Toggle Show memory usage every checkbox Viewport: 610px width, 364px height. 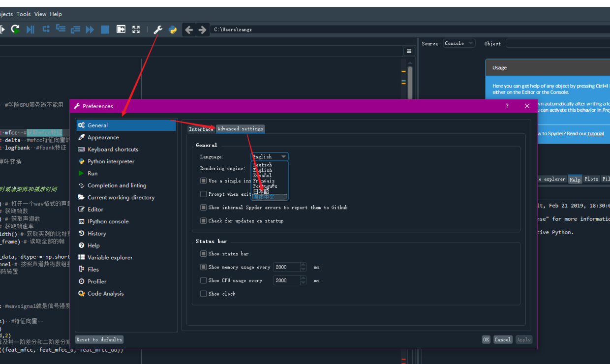click(203, 267)
